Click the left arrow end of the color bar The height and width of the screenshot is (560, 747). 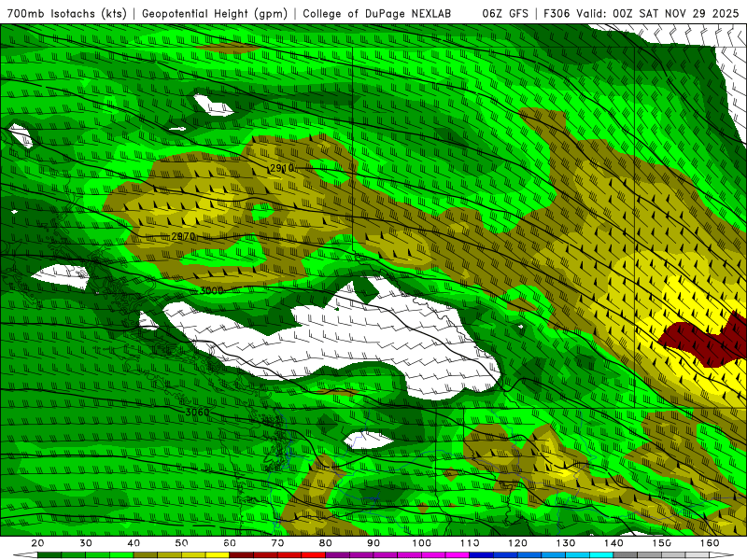click(25, 554)
